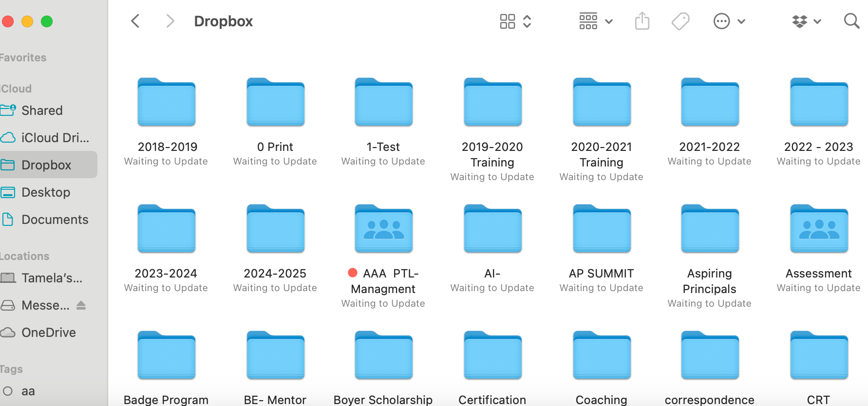Select the Boyer Scholarship folder icon
The width and height of the screenshot is (868, 406).
coord(384,355)
